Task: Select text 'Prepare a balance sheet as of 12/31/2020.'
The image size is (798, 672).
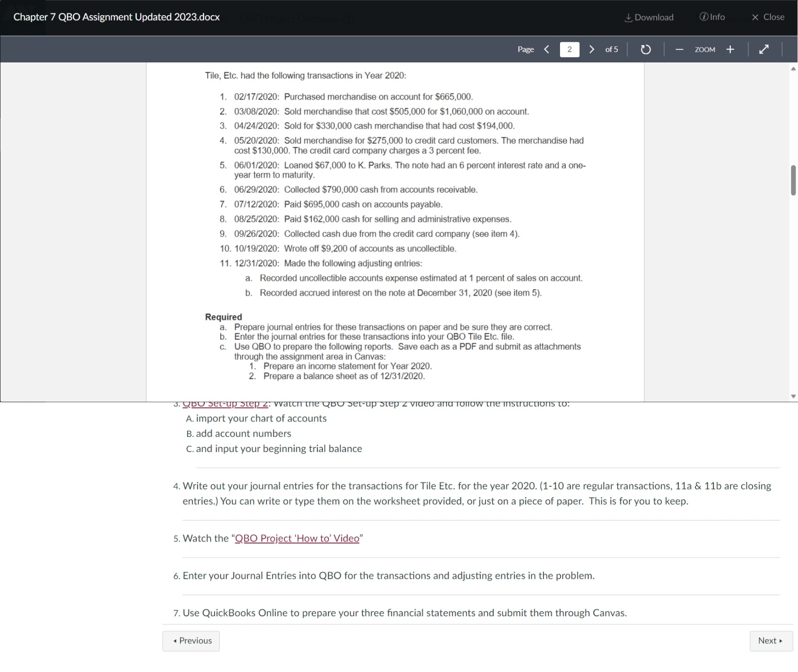Action: coord(344,376)
